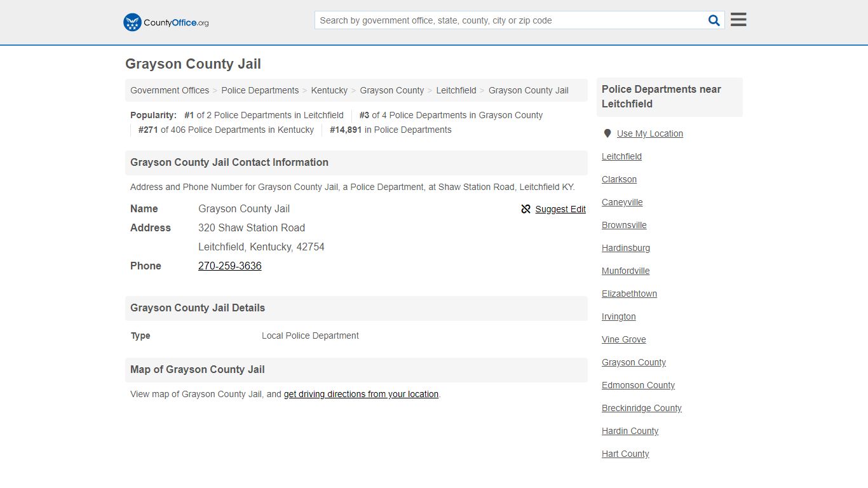Click the location pin icon
This screenshot has height=488, width=868.
click(607, 133)
